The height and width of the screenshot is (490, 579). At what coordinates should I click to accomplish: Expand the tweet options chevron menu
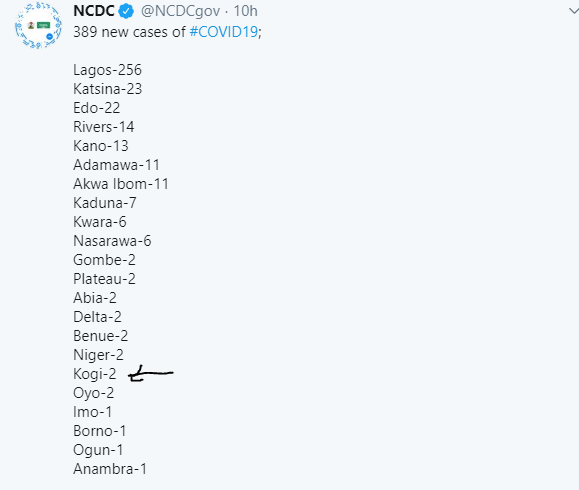click(x=573, y=11)
